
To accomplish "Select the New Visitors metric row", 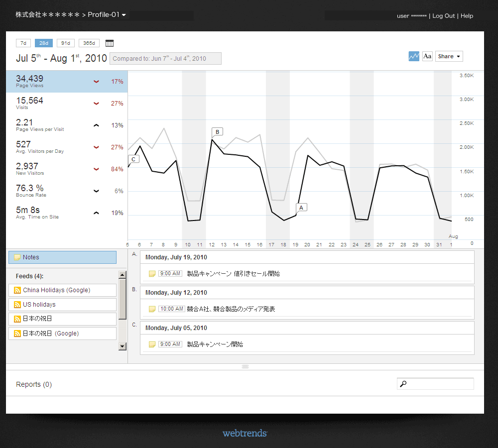I will (x=67, y=169).
